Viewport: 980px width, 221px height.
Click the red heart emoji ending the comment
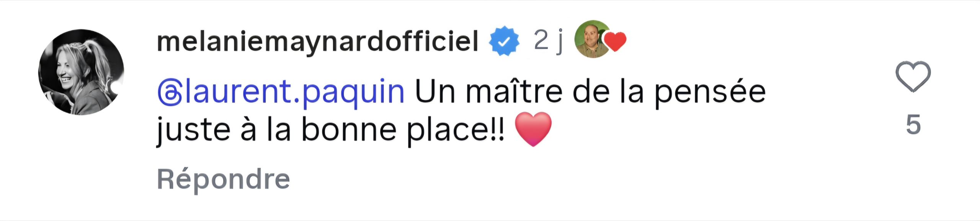pos(533,129)
